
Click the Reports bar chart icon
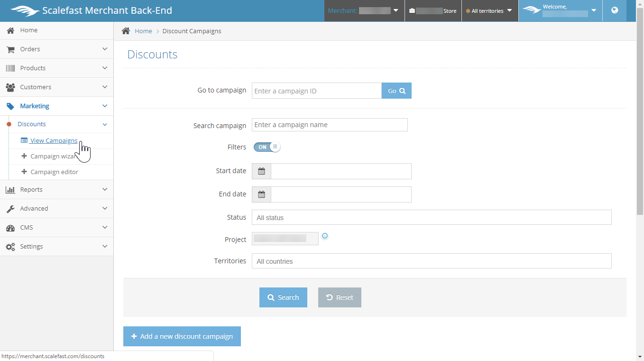(x=10, y=190)
